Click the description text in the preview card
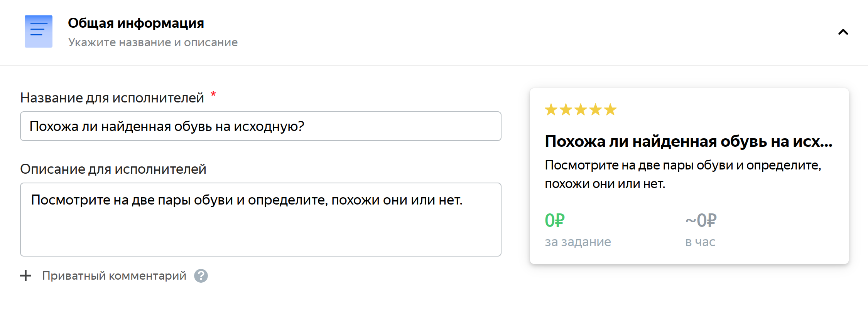 pos(683,174)
